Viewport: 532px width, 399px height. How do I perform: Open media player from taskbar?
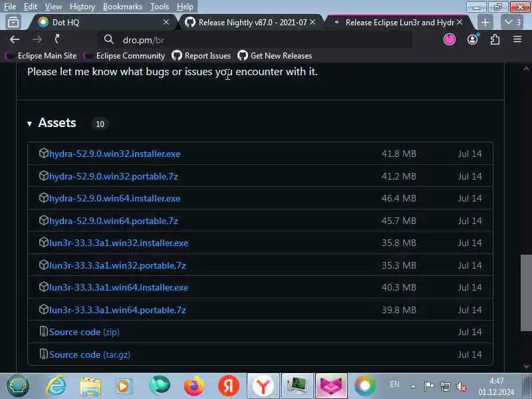[x=124, y=386]
